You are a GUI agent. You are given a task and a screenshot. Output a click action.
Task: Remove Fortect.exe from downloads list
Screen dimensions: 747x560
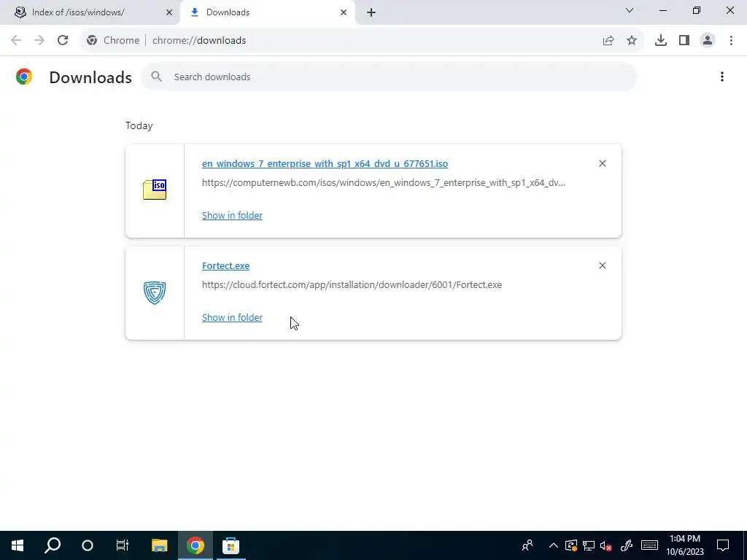tap(603, 265)
